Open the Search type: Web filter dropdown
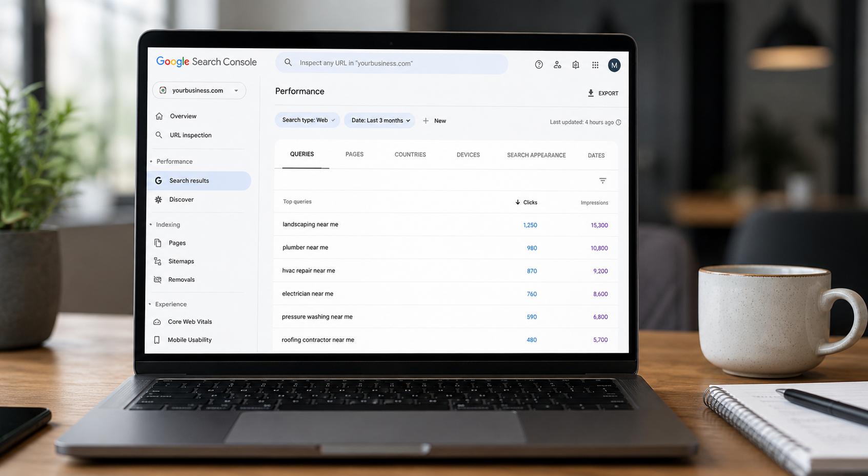The width and height of the screenshot is (868, 476). tap(308, 120)
